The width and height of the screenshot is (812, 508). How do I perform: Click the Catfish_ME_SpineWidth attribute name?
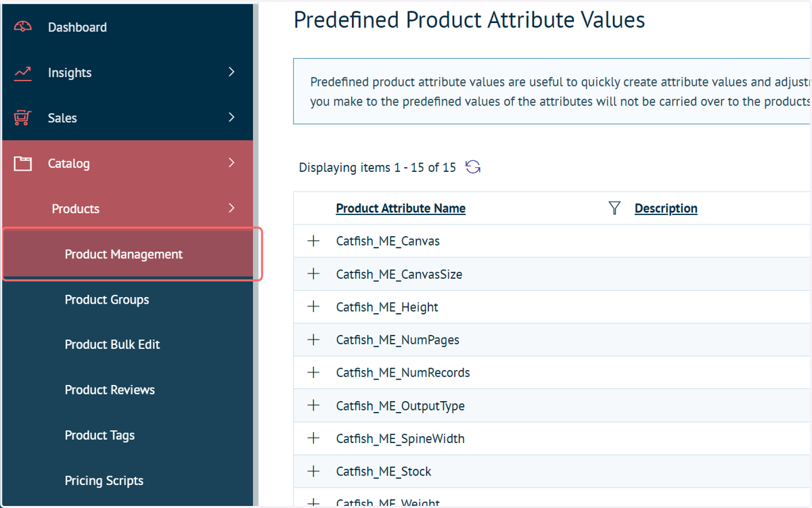click(x=401, y=439)
